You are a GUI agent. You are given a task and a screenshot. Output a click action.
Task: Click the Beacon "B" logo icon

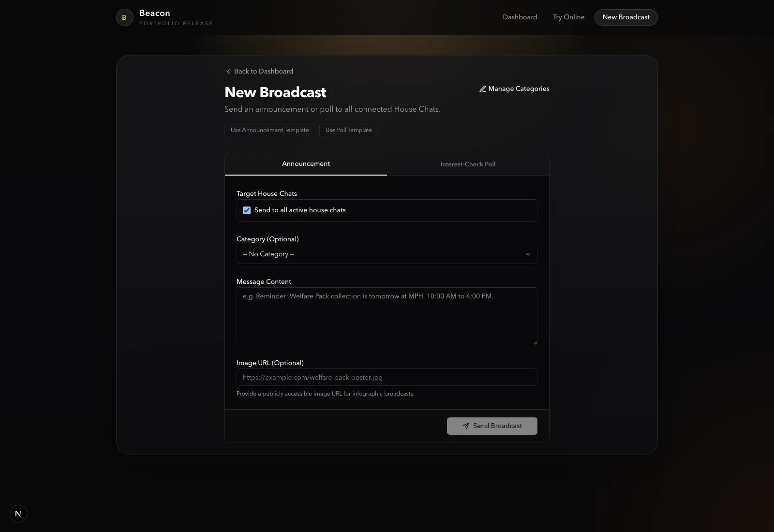pos(124,17)
